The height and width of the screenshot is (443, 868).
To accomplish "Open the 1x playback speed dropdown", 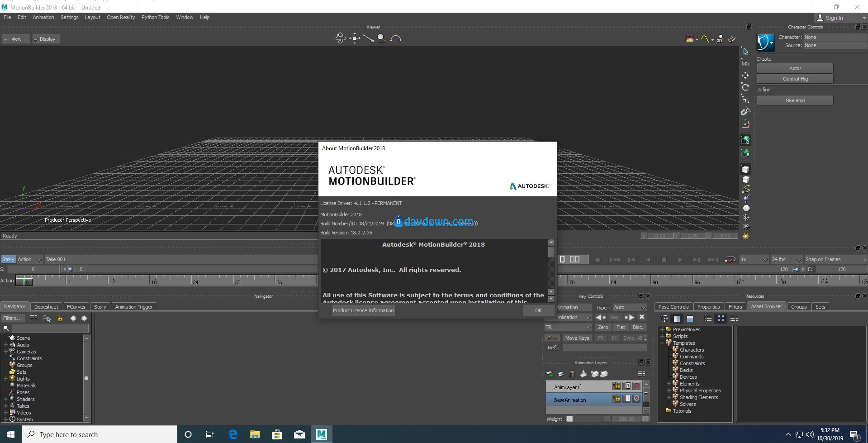I will 754,259.
